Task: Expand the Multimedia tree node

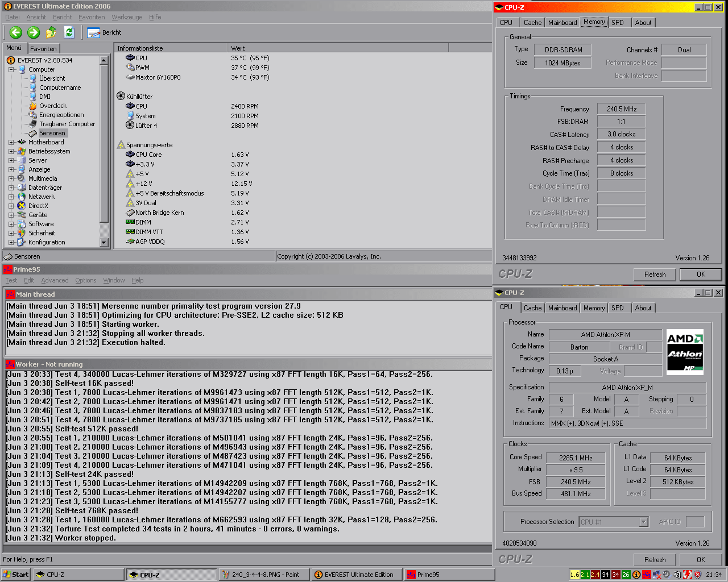Action: coord(11,178)
